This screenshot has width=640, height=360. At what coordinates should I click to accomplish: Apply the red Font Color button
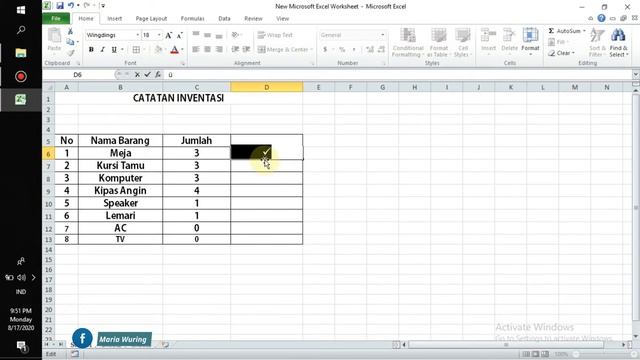point(174,49)
